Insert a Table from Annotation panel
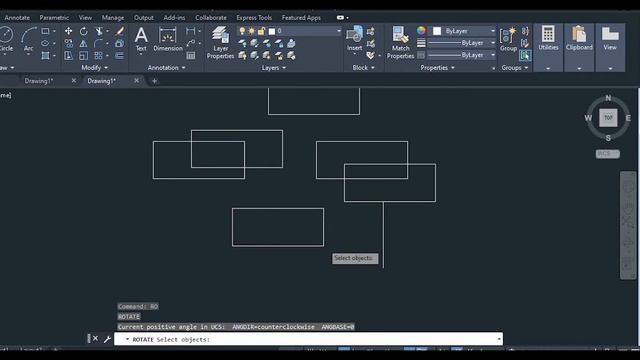 [191, 56]
